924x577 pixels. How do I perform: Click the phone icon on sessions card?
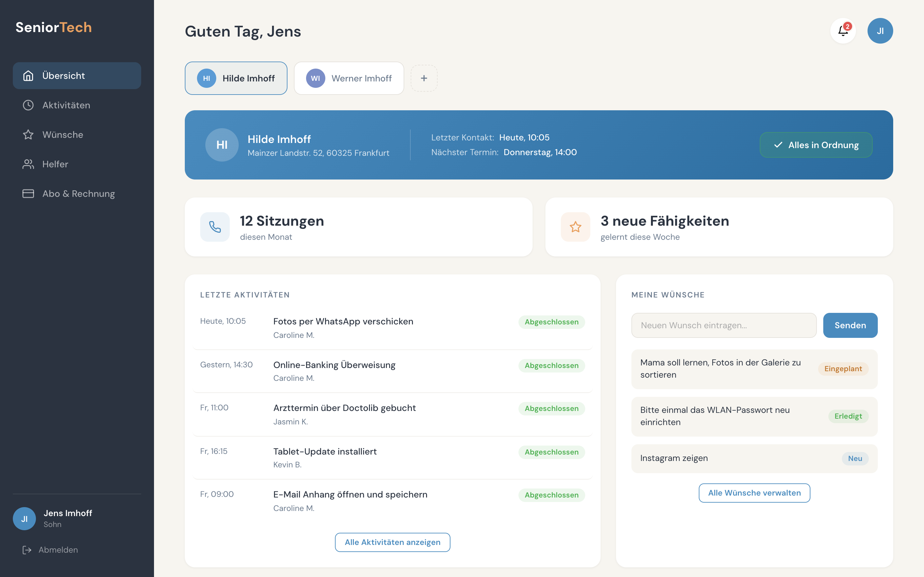tap(215, 227)
